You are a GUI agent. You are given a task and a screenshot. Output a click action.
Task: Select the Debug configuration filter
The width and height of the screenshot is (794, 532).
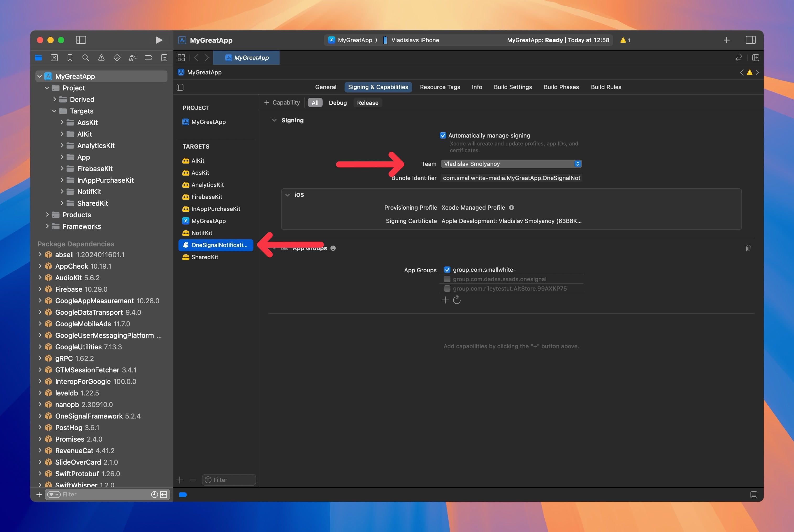pos(338,103)
